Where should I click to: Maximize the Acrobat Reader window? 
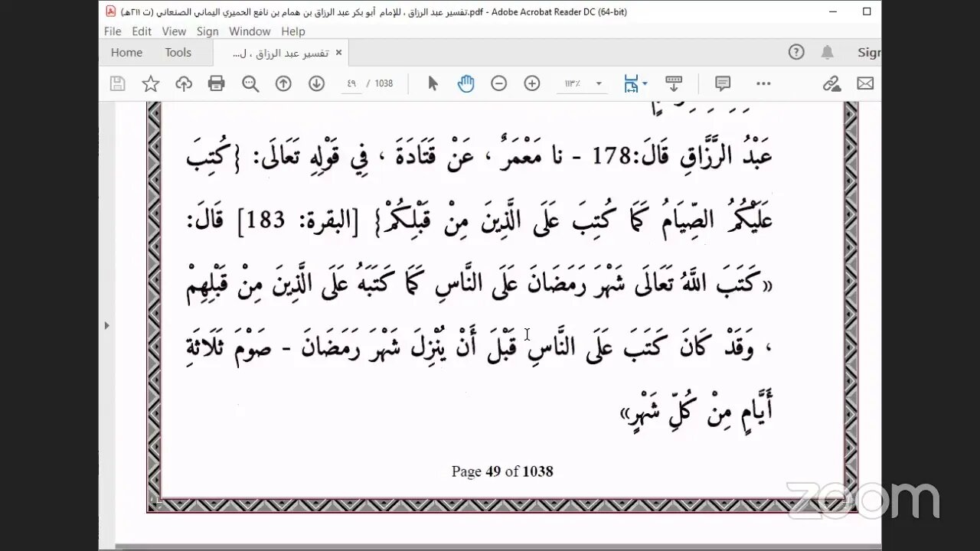[867, 11]
